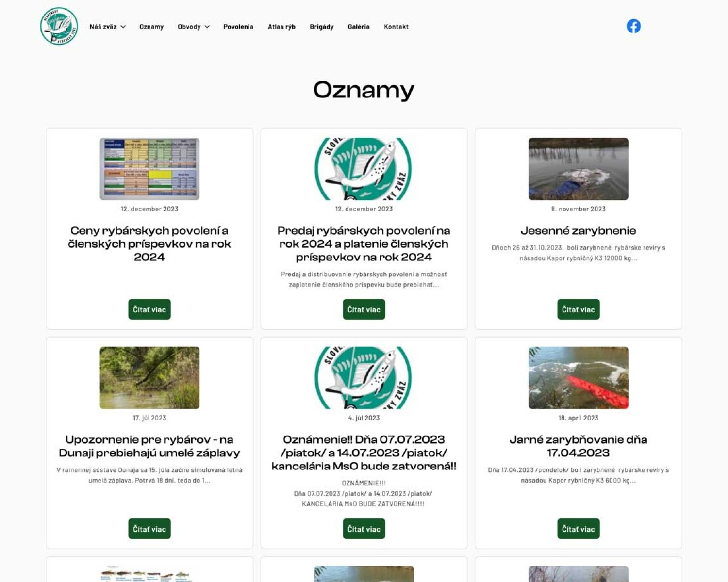Open the Predaj rybárskych povolení article title
This screenshot has width=728, height=582.
tap(364, 244)
